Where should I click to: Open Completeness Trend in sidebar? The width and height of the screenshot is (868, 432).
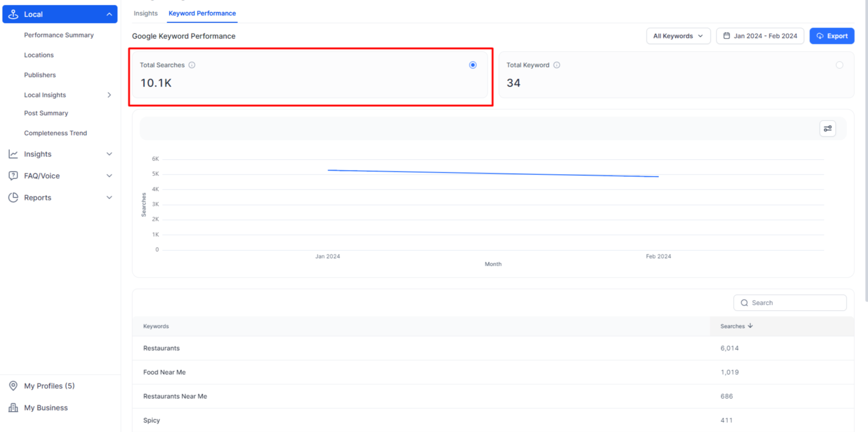pyautogui.click(x=55, y=133)
